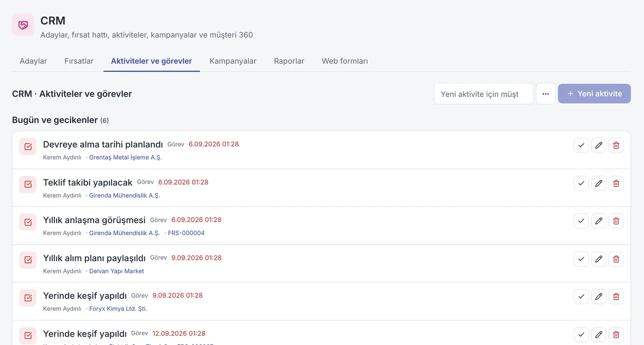Click task icon of Foryx Kimya keşif row
This screenshot has width=644, height=345.
[x=28, y=298]
